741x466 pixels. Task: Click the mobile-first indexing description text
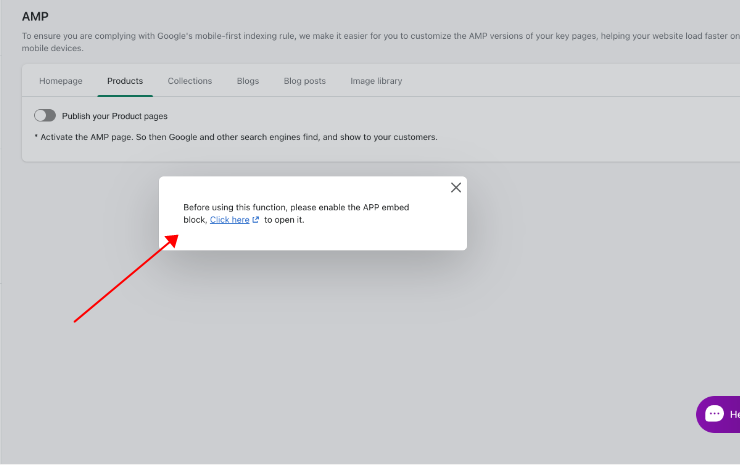click(x=380, y=42)
